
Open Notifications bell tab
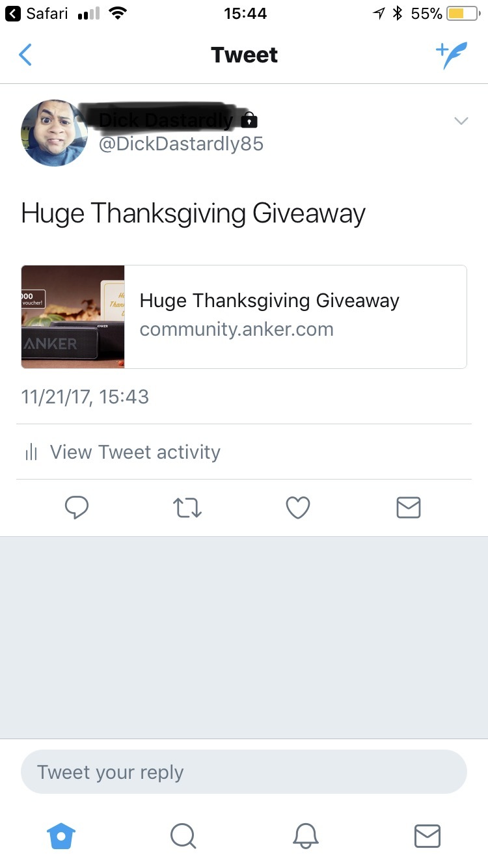[x=305, y=835]
